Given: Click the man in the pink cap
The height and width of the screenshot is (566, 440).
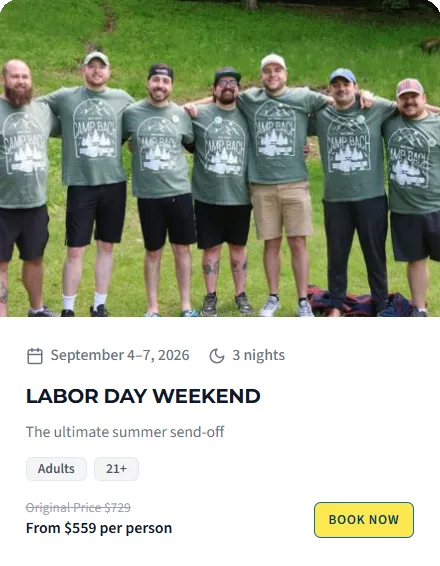Looking at the screenshot, I should pyautogui.click(x=413, y=195).
